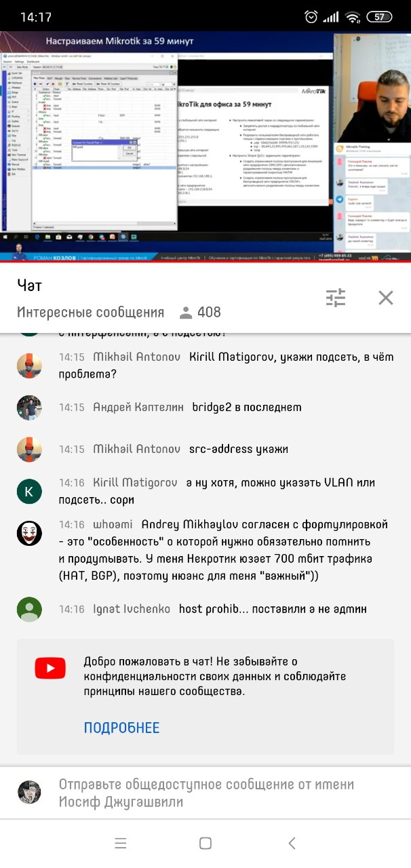411x868 pixels.
Task: Tap the Android home button
Action: 206,843
